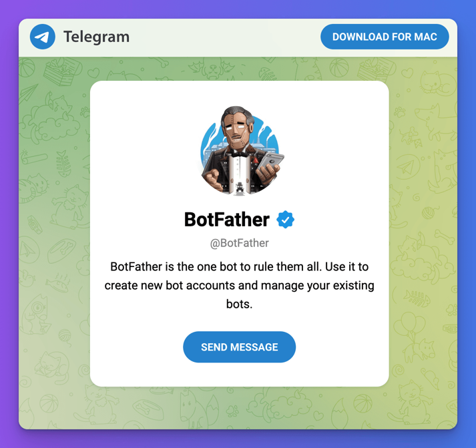The height and width of the screenshot is (448, 476).
Task: Click the Telegram paper plane logo
Action: pyautogui.click(x=43, y=37)
